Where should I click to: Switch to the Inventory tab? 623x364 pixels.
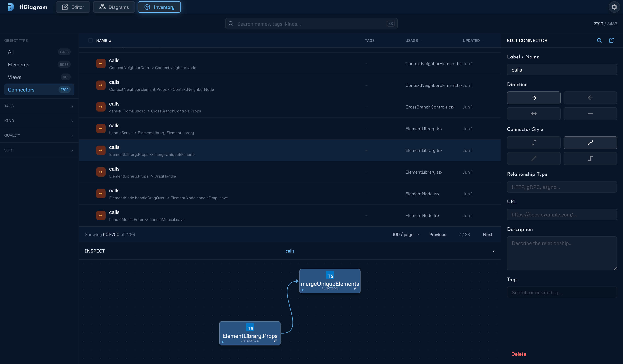pyautogui.click(x=159, y=7)
